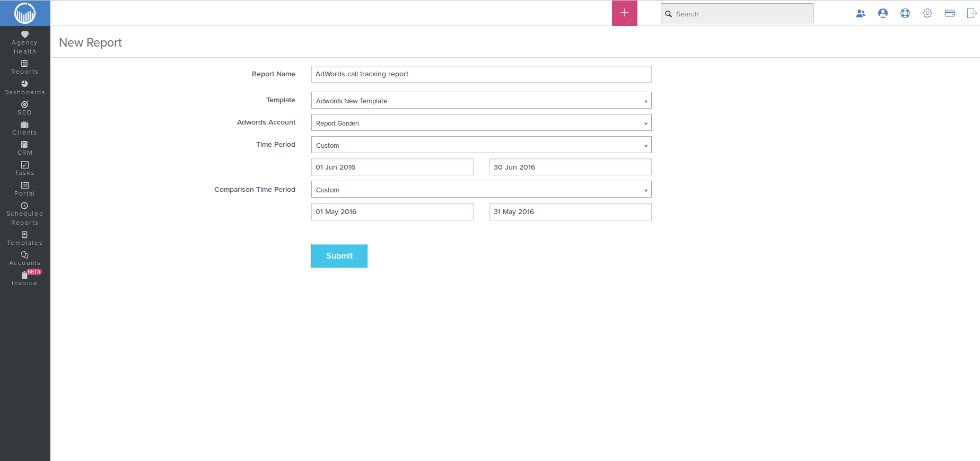Open the Dashboards pie chart icon
This screenshot has height=461, width=980.
tap(24, 84)
